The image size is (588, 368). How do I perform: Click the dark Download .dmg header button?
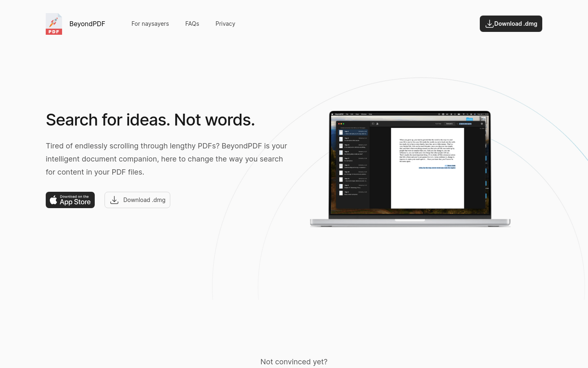[511, 24]
